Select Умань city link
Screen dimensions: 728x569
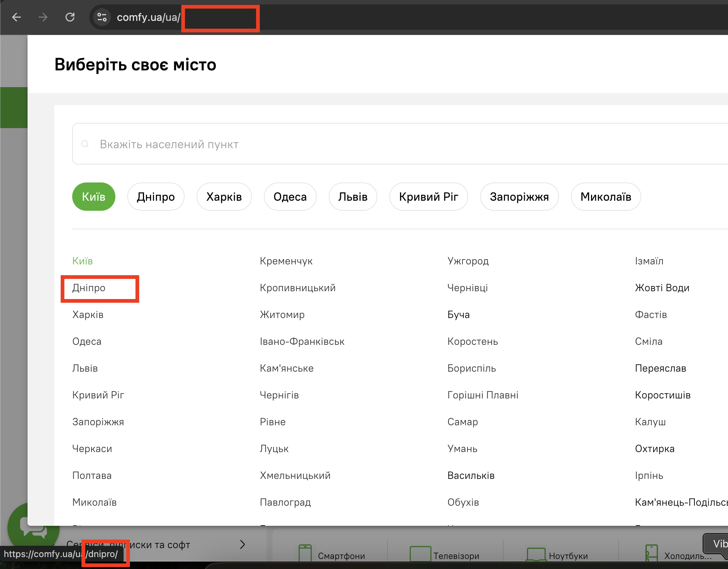(x=463, y=449)
